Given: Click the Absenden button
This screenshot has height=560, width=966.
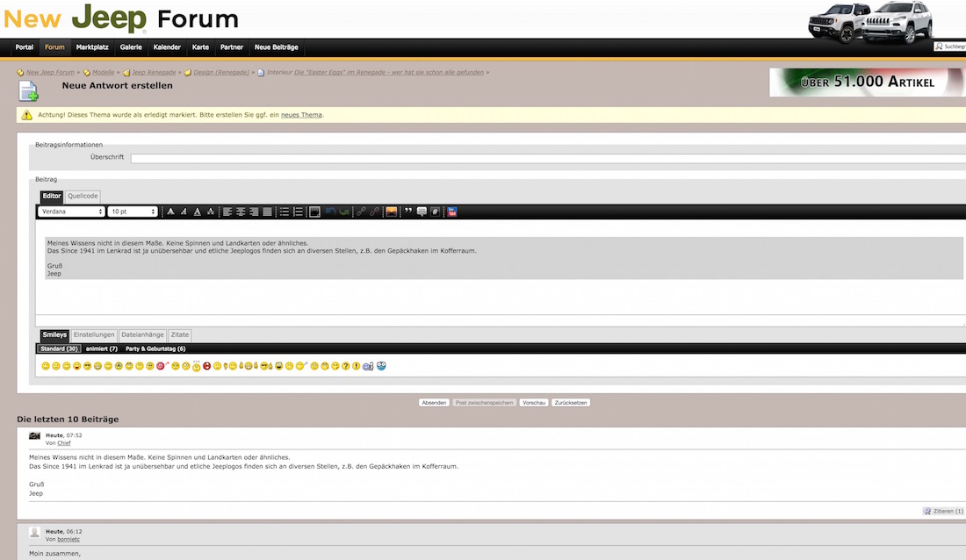Looking at the screenshot, I should (434, 403).
